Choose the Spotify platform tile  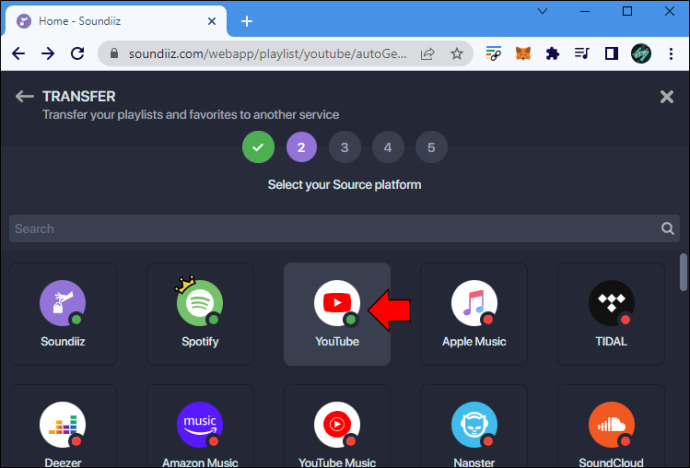tap(200, 314)
